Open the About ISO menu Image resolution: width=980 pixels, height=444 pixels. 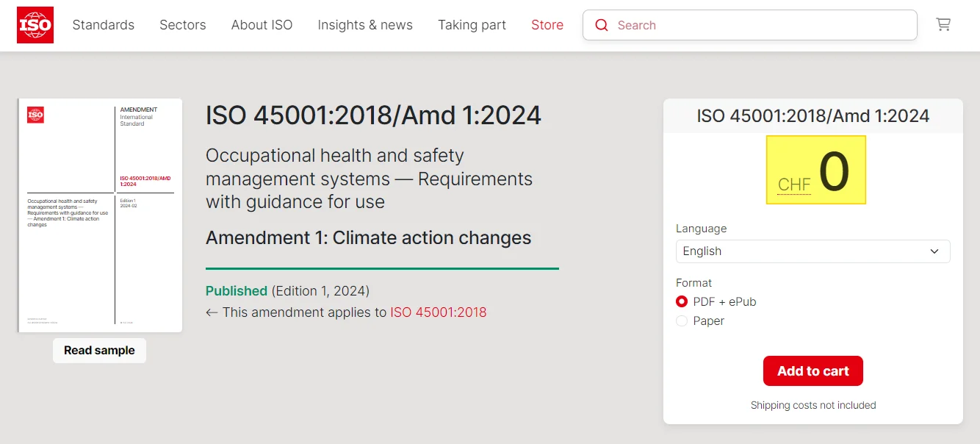point(262,24)
